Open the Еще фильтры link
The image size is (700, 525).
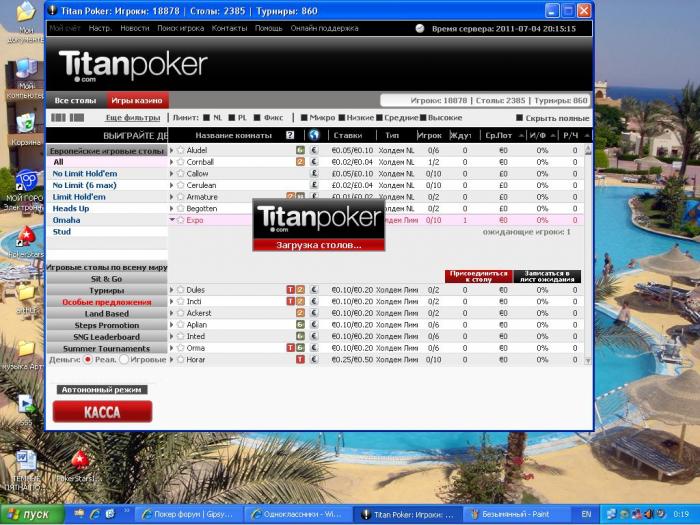(x=133, y=118)
